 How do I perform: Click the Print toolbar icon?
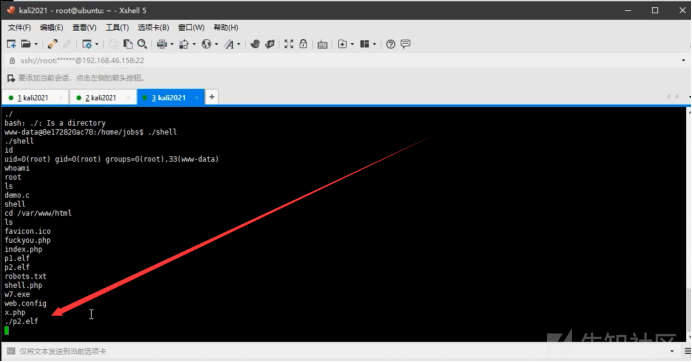162,44
